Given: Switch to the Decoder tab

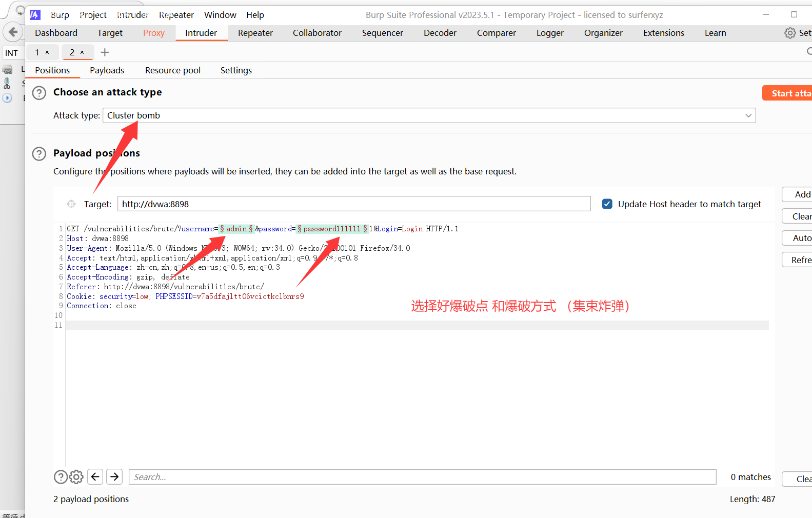Looking at the screenshot, I should pos(440,33).
